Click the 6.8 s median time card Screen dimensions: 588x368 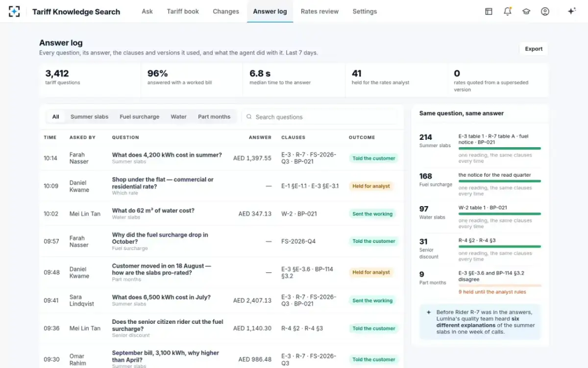294,79
